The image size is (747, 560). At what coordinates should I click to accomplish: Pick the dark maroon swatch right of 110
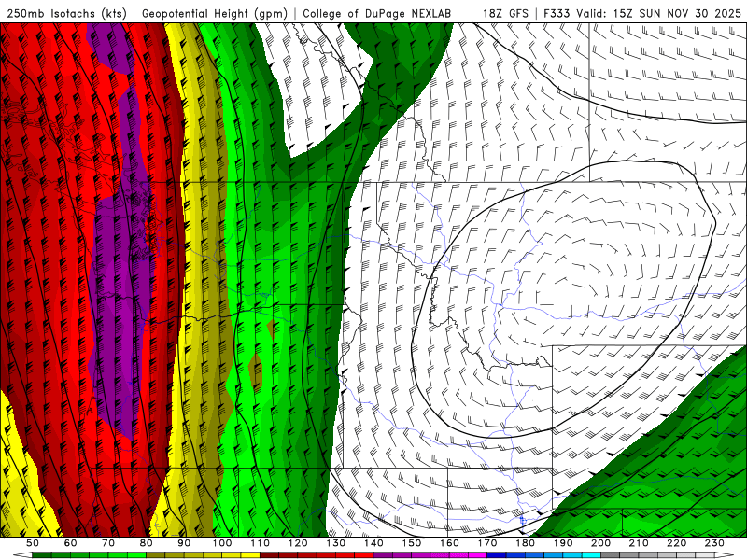[269, 555]
